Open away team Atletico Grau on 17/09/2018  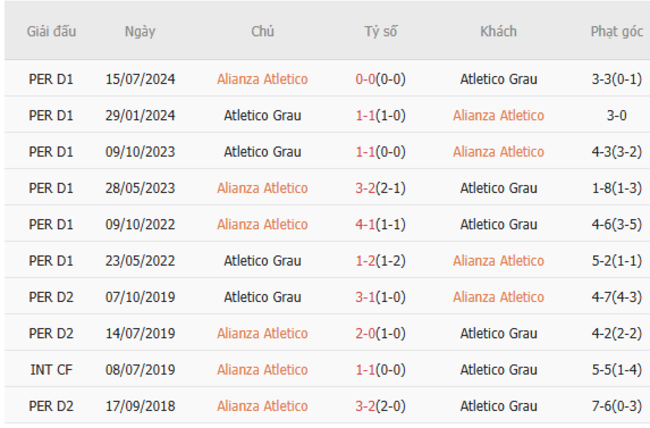[x=498, y=406]
